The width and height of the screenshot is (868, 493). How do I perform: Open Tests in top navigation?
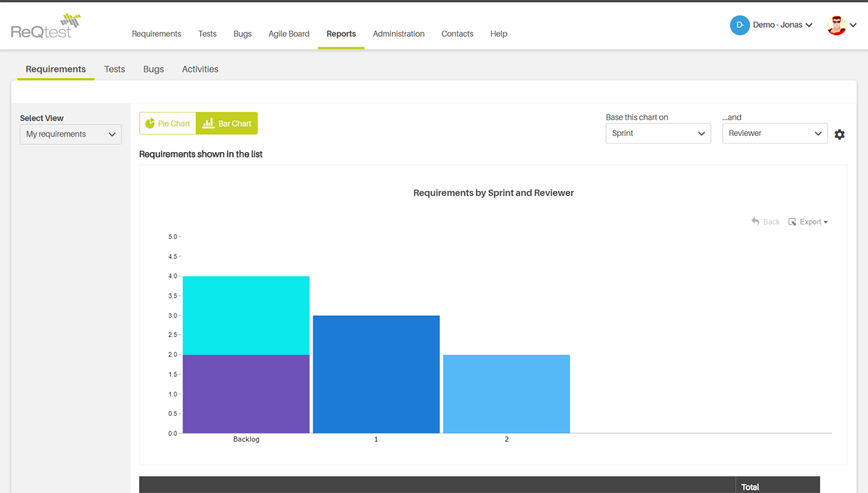pos(207,34)
